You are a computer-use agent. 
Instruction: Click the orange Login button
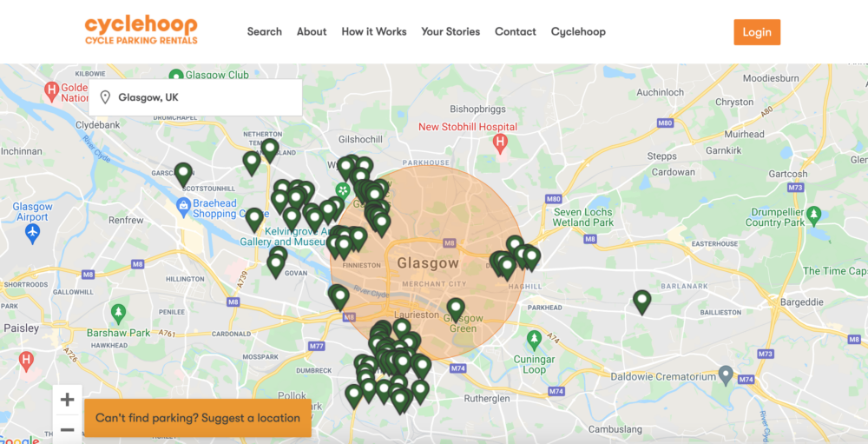[x=757, y=32]
